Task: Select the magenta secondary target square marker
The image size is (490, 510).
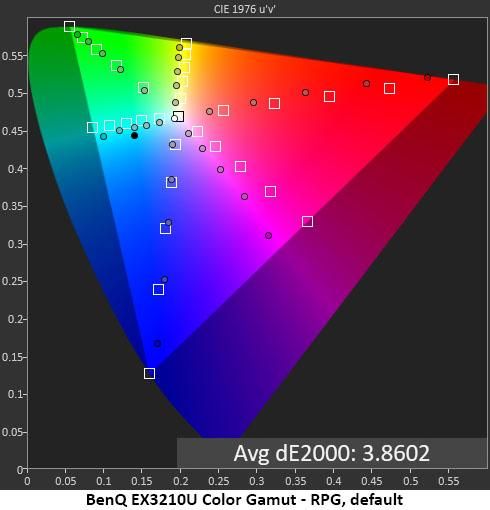Action: pyautogui.click(x=307, y=221)
